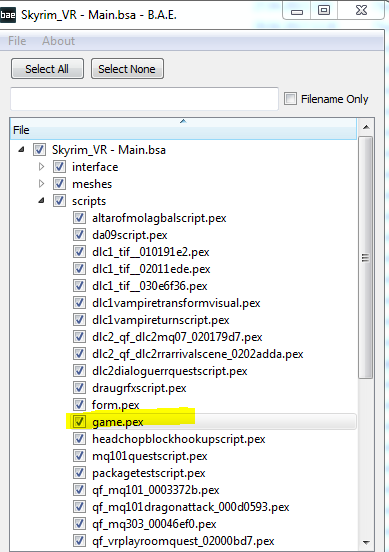Select qf_mq101dragonattack_000d0593.pex file name

[190, 507]
